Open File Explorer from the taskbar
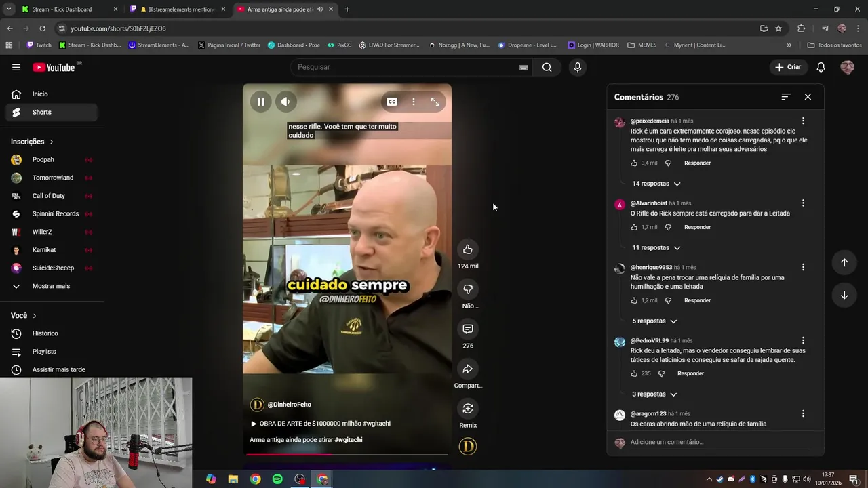 pyautogui.click(x=233, y=479)
